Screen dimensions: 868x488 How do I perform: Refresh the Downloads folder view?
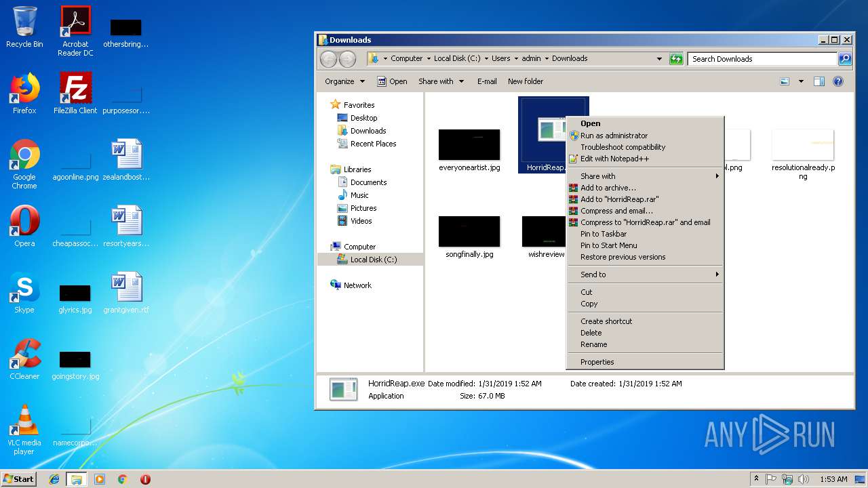click(x=676, y=59)
